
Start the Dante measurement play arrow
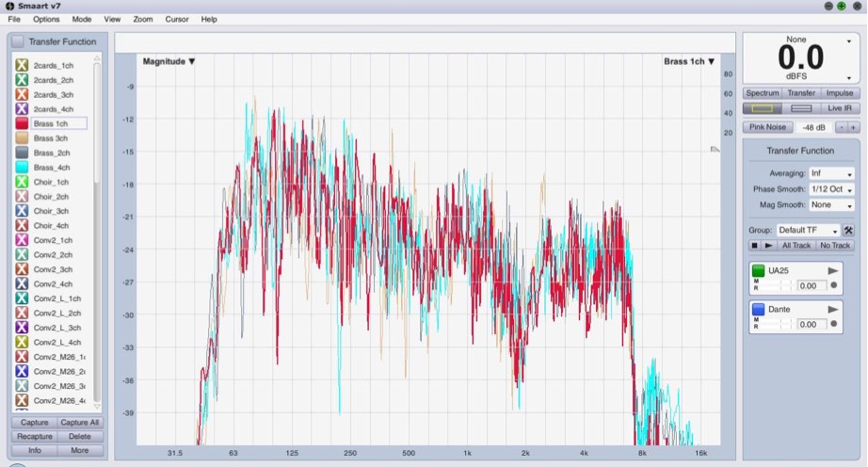[x=832, y=310]
